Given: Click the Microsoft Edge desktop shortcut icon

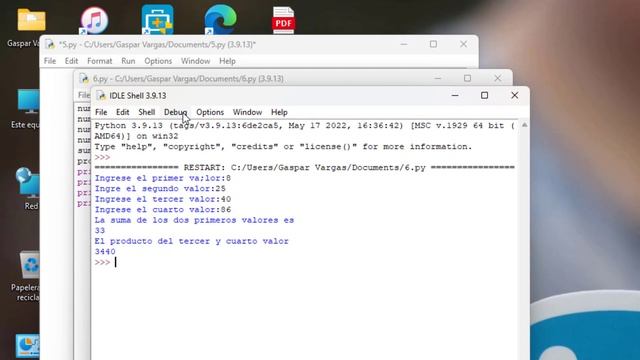Looking at the screenshot, I should pos(220,19).
